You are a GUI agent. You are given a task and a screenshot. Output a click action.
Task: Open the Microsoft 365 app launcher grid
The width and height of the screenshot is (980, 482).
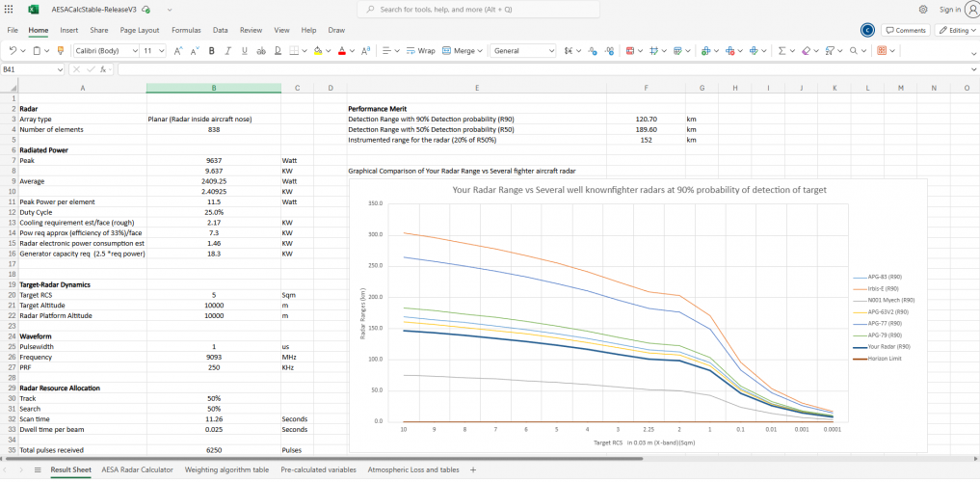pyautogui.click(x=9, y=10)
